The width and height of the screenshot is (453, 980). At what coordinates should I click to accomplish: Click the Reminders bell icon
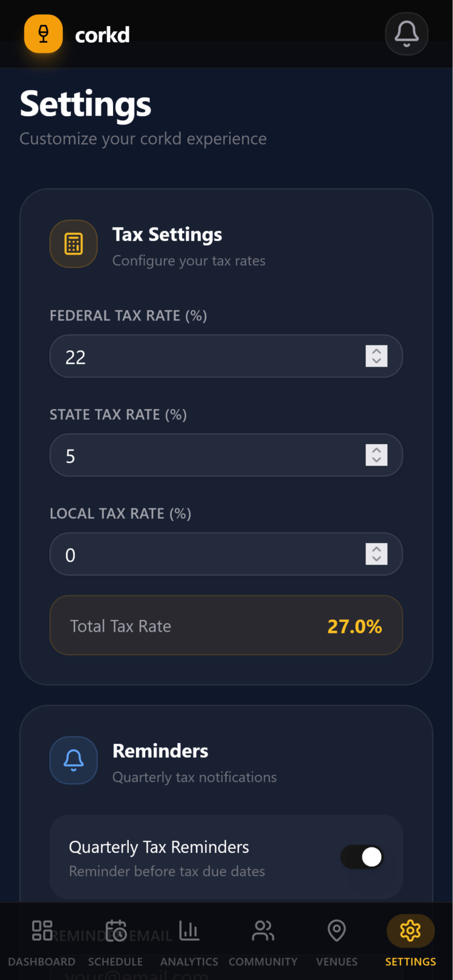[x=73, y=760]
